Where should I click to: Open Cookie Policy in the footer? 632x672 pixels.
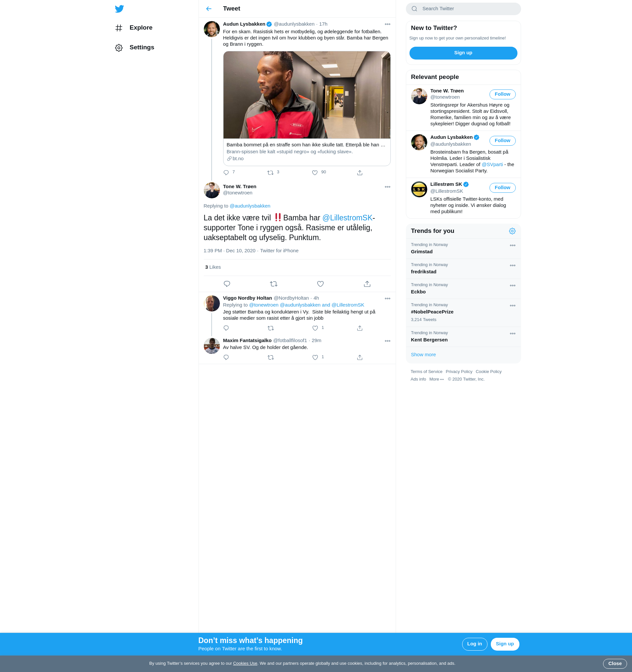[x=488, y=371]
